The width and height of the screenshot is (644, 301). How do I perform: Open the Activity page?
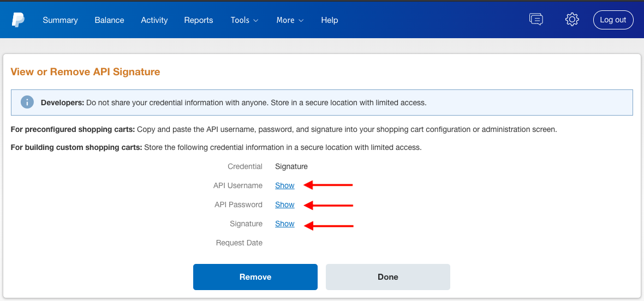[154, 20]
